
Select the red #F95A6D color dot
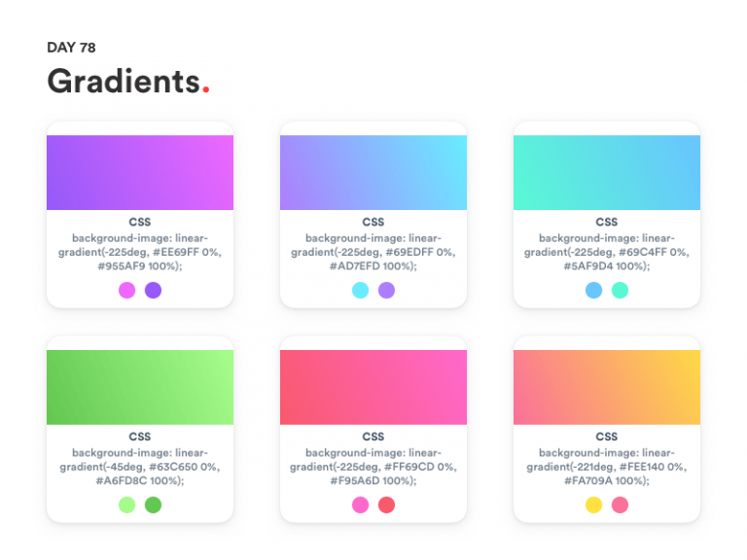386,505
